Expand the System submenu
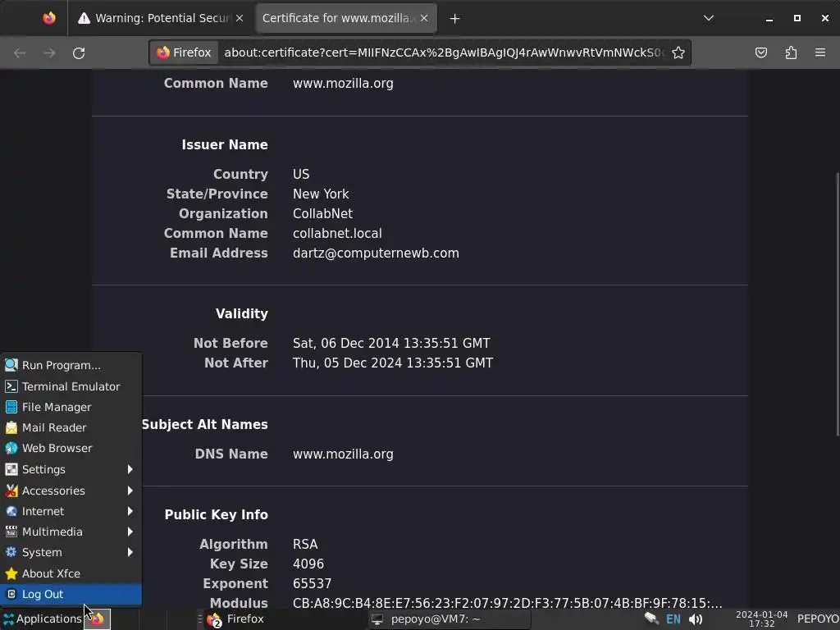Screen dimensions: 840x630 (x=71, y=552)
